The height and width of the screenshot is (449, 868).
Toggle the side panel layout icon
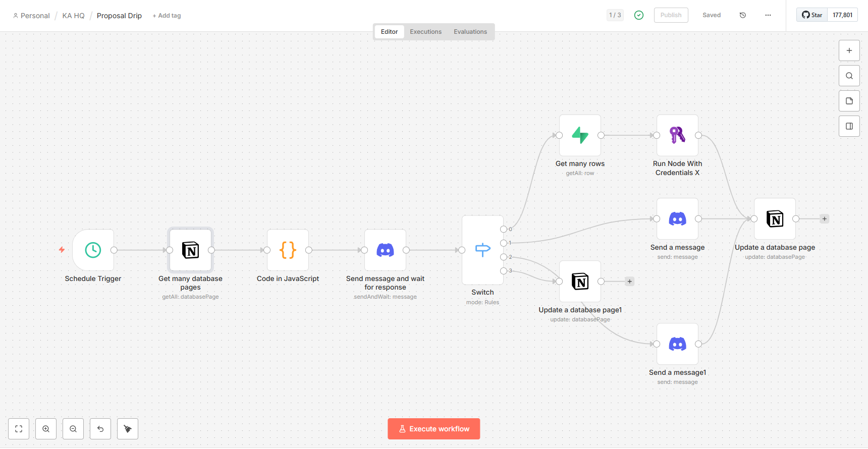[849, 126]
